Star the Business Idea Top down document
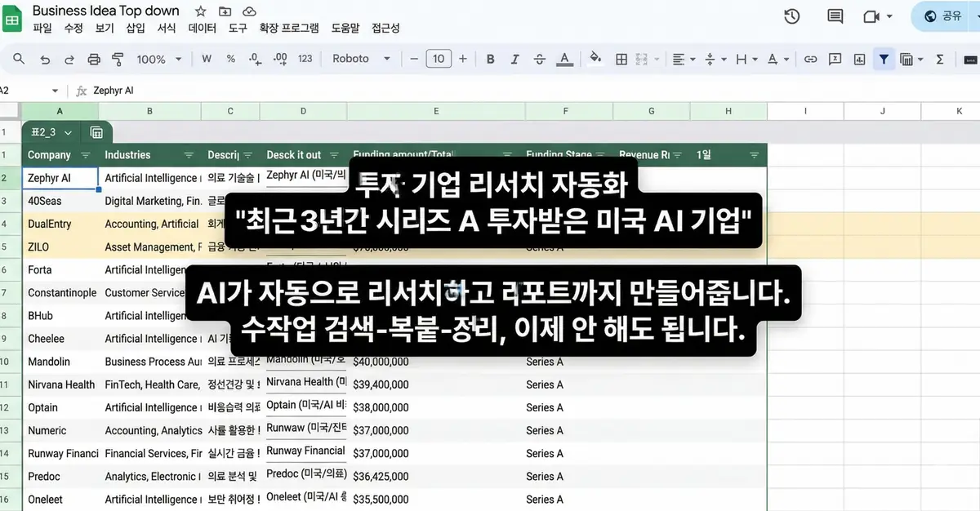980x511 pixels. (x=200, y=11)
